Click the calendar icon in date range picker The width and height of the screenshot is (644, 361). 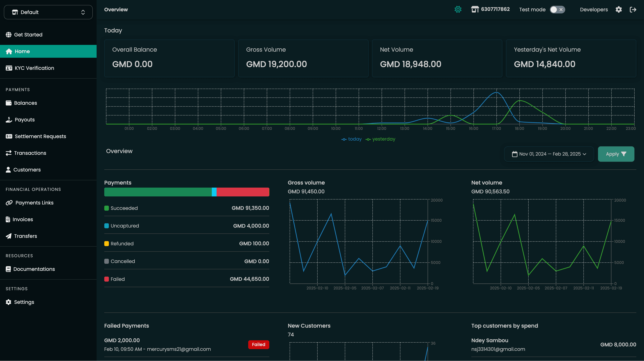514,154
